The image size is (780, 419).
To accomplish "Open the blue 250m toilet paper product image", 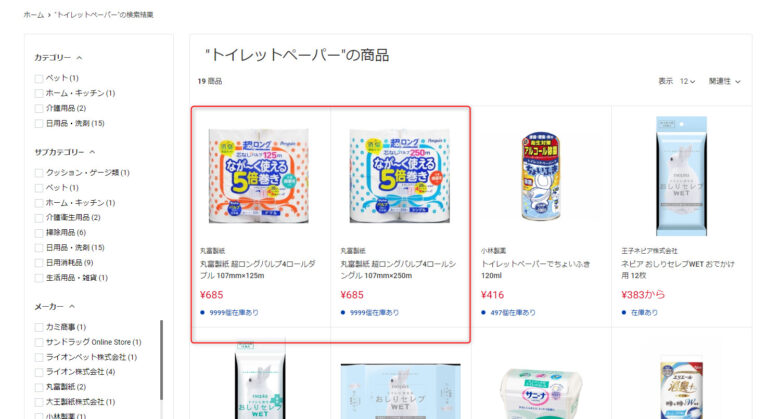I will (399, 176).
